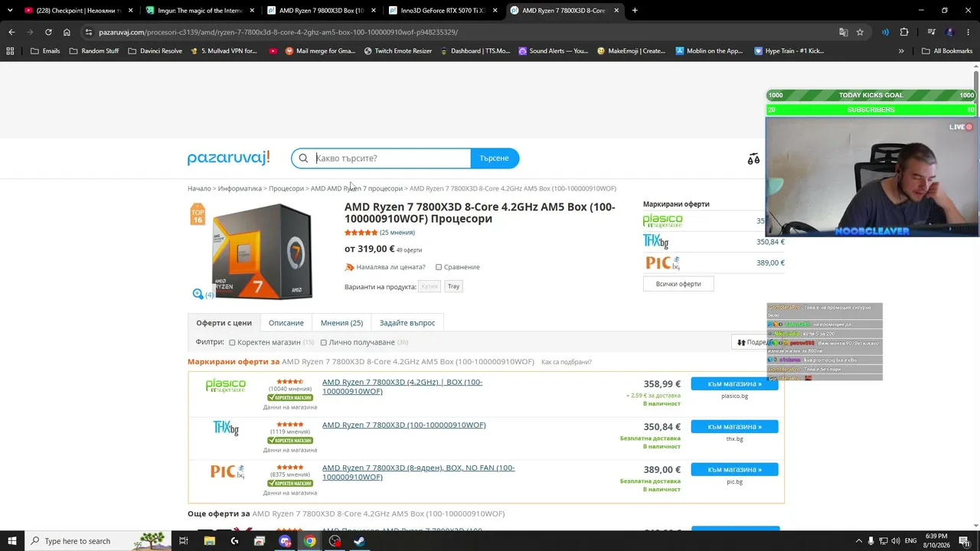
Task: Click the Намалява ли цената? link
Action: [x=390, y=267]
